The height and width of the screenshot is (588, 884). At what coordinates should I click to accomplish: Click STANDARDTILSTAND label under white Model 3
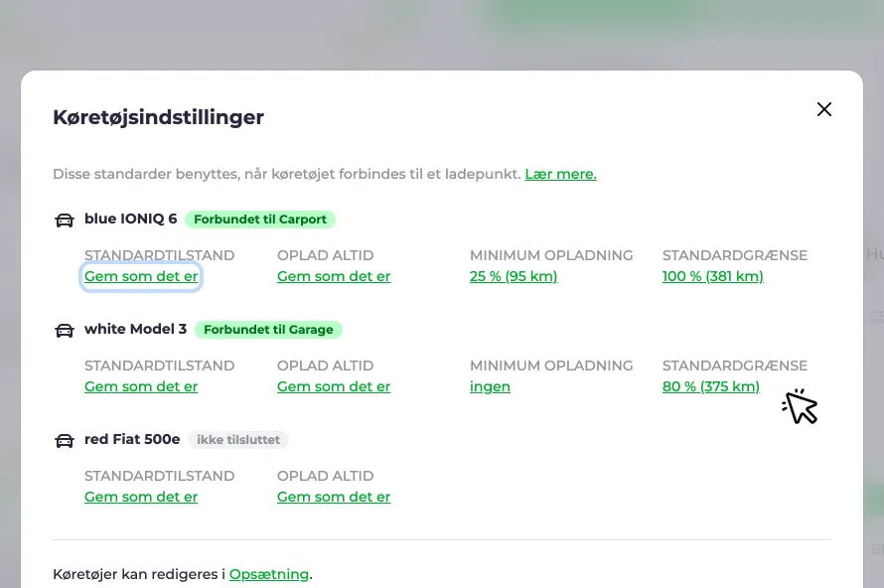(160, 366)
